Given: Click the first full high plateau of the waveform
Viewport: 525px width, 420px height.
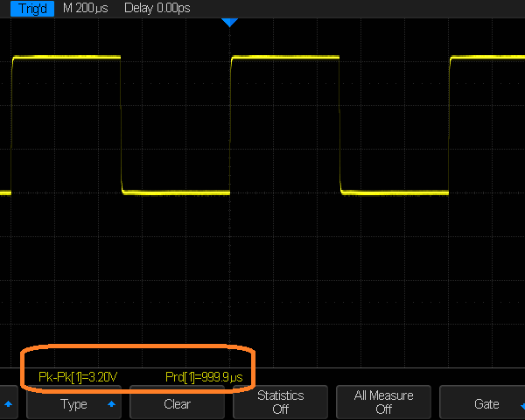Looking at the screenshot, I should tap(66, 58).
